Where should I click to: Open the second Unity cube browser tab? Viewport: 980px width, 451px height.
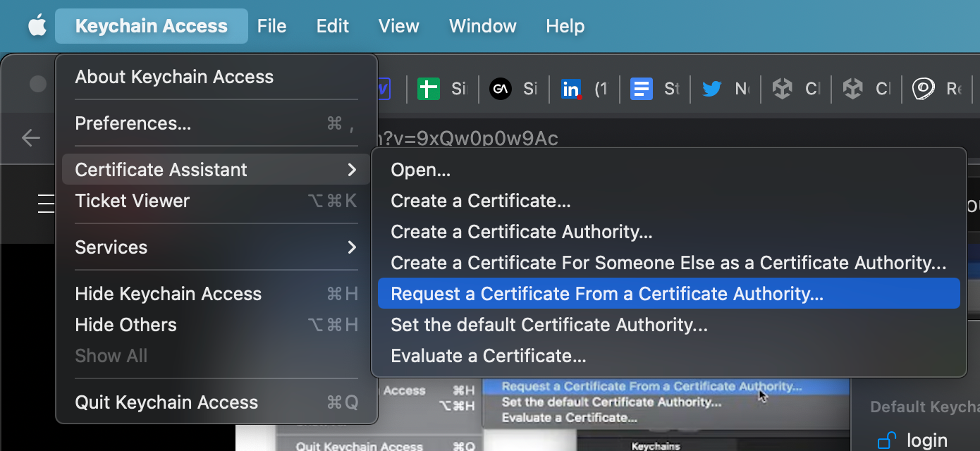866,89
